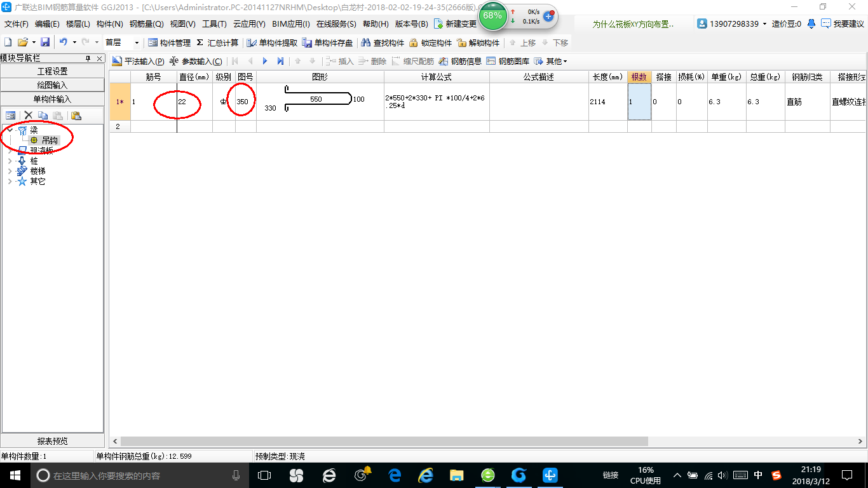This screenshot has width=868, height=488.
Task: Select 参数输入(C) input mode
Action: pos(196,62)
